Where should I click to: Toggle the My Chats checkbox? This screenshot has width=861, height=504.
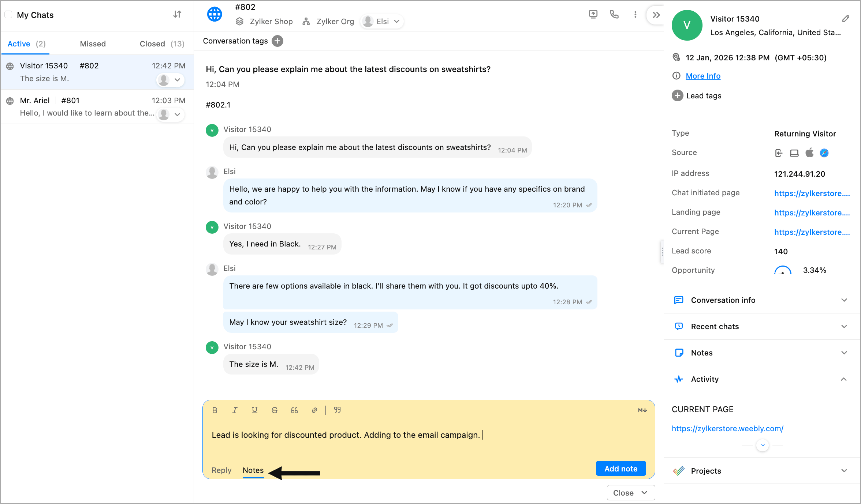pyautogui.click(x=8, y=15)
